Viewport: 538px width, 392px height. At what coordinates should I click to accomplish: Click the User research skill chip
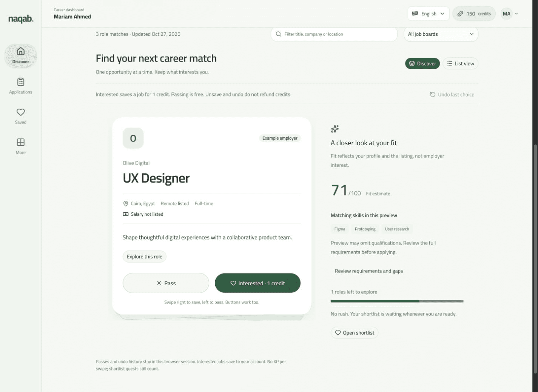coord(397,229)
